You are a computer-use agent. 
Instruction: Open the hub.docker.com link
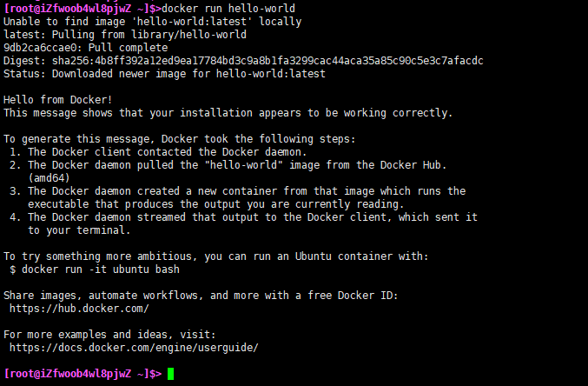(x=79, y=309)
